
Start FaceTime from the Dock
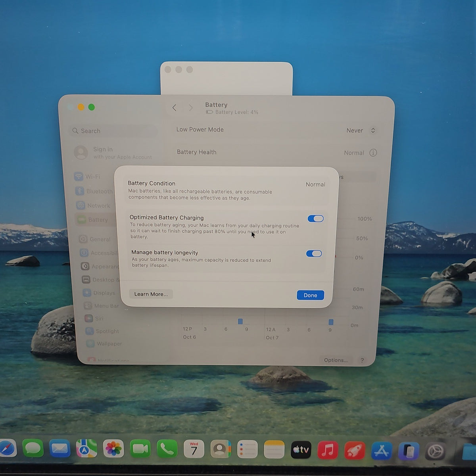[x=140, y=449]
